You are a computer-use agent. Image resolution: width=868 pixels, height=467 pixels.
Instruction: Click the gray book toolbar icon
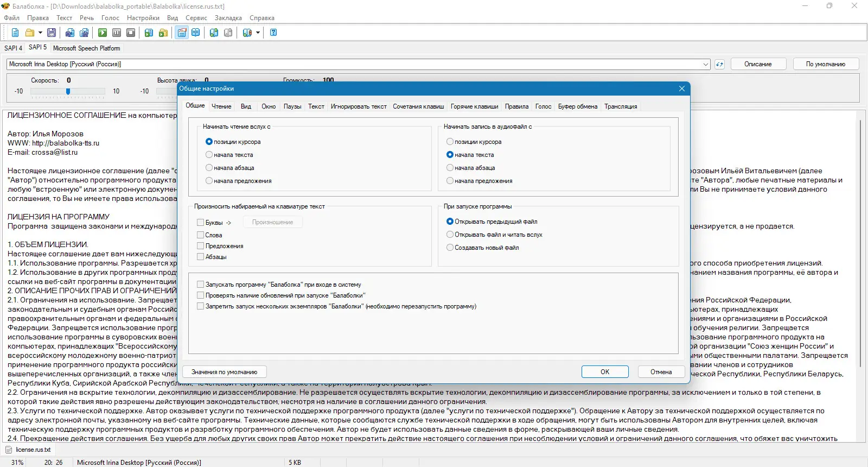(x=228, y=33)
